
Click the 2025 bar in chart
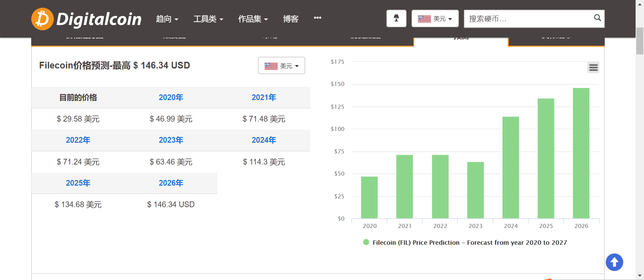point(546,158)
